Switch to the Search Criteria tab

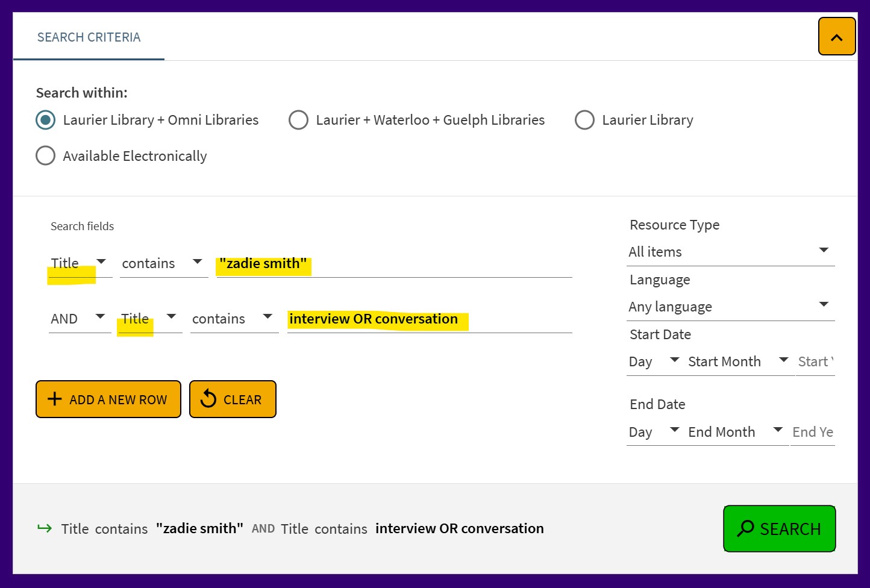click(x=89, y=37)
